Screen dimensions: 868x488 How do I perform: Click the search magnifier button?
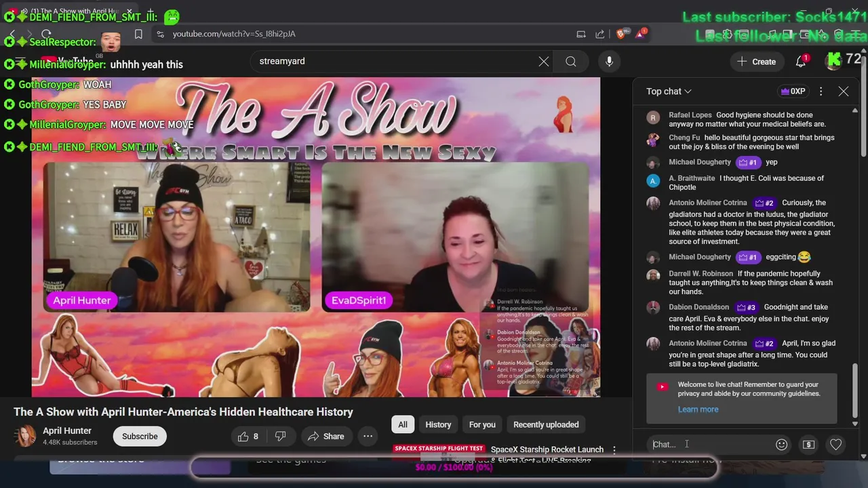[x=571, y=62]
